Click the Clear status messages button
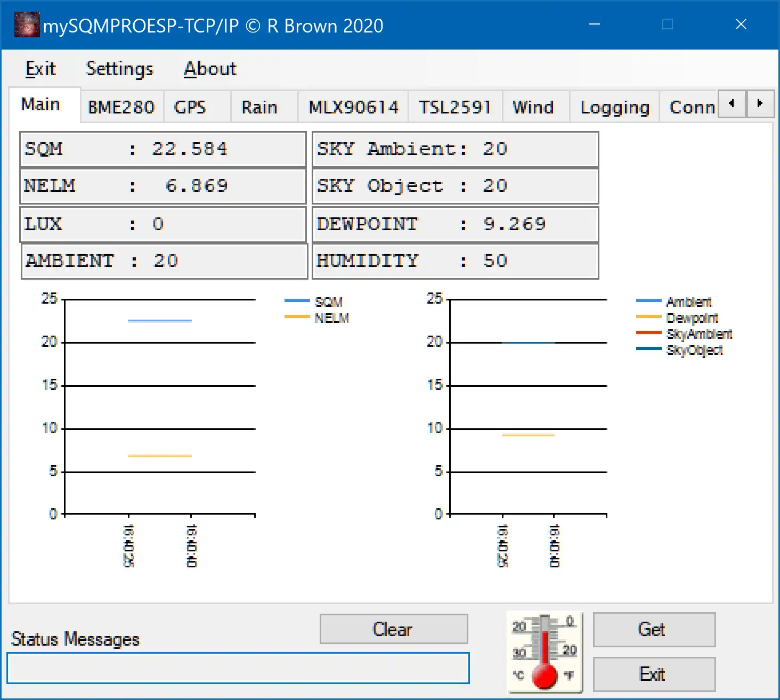Image resolution: width=780 pixels, height=700 pixels. (394, 629)
